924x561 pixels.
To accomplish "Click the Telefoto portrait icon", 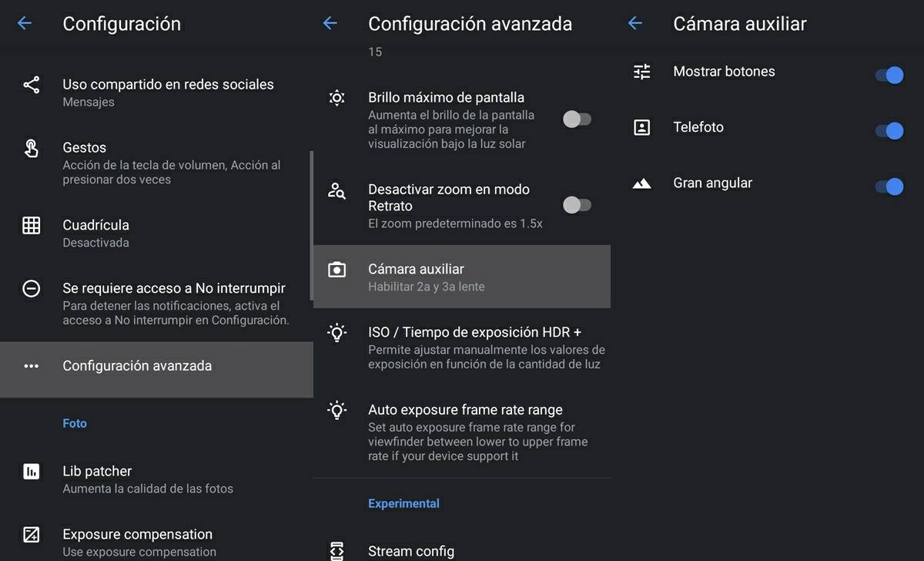I will pyautogui.click(x=641, y=127).
